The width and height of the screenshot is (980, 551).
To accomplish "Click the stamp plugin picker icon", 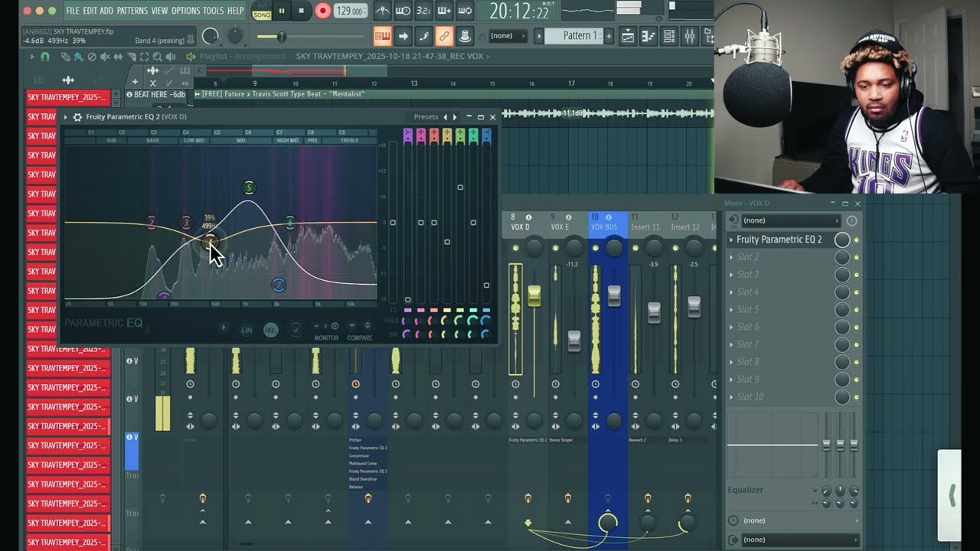I will (x=465, y=36).
